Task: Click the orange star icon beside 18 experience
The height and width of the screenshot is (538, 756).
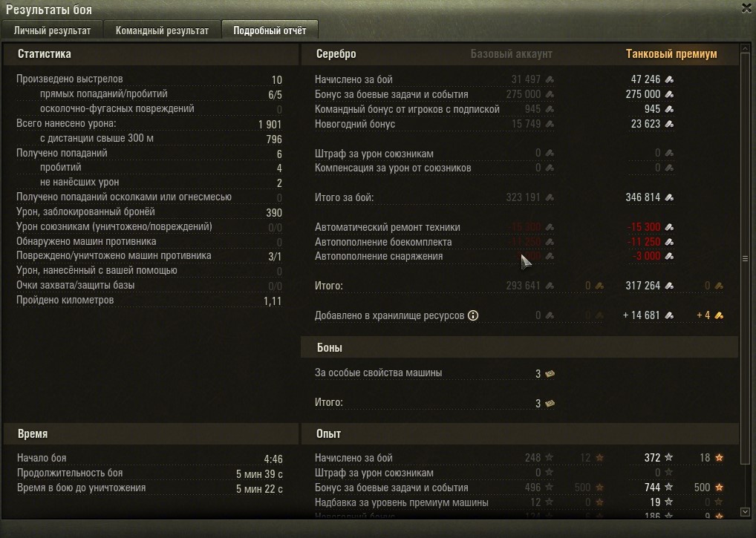Action: click(x=719, y=458)
